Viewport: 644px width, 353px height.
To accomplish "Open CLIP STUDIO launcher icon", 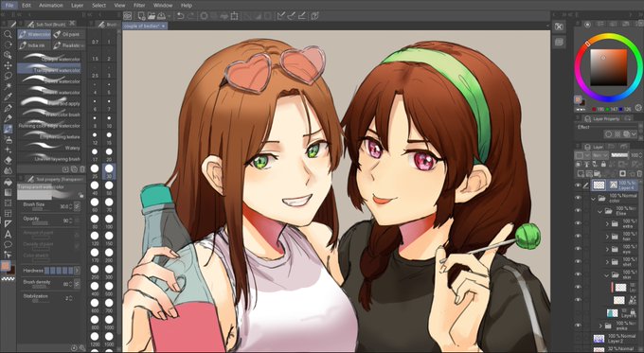I will (x=127, y=16).
